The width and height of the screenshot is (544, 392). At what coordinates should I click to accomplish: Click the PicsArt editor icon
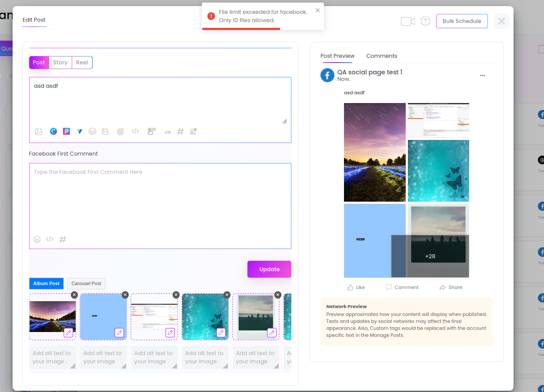[67, 131]
